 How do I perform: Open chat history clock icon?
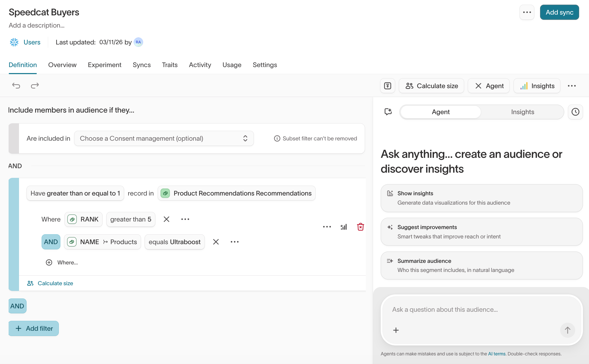(x=575, y=112)
